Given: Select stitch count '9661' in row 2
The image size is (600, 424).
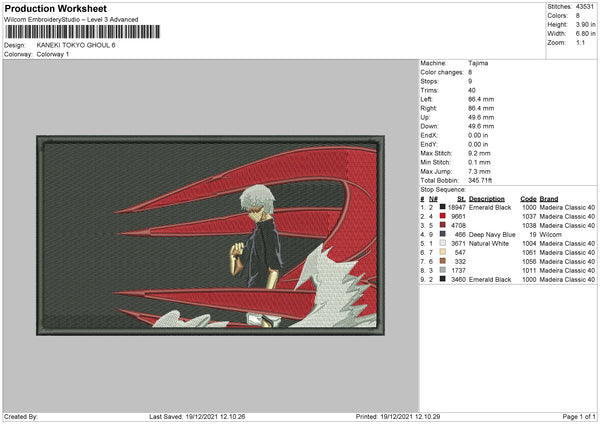Looking at the screenshot, I should [x=458, y=216].
